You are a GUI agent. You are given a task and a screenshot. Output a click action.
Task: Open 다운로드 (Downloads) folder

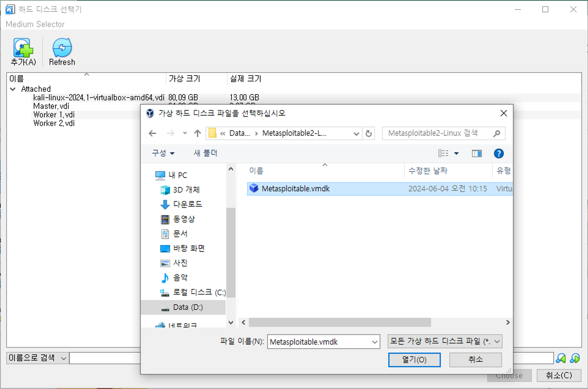181,204
